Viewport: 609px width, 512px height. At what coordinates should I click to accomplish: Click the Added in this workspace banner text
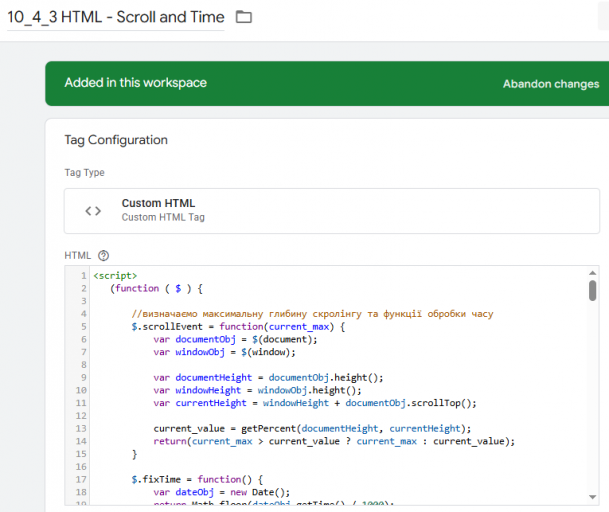[x=136, y=83]
